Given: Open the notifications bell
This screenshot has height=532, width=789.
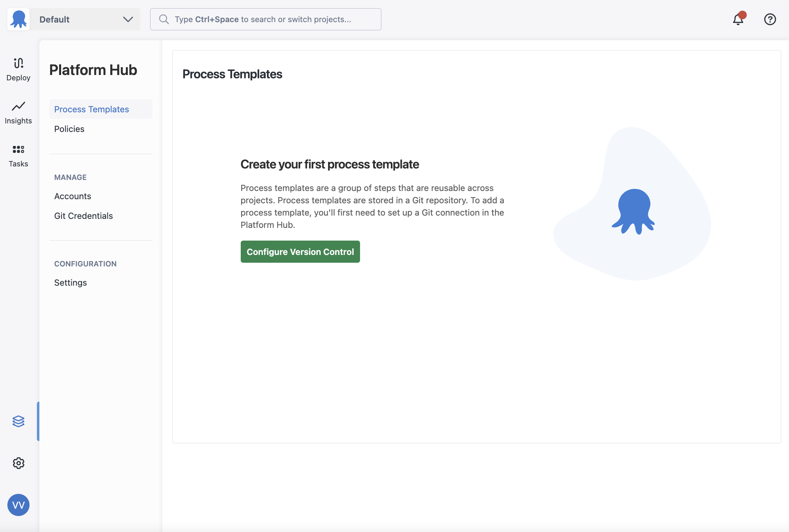Looking at the screenshot, I should (x=738, y=19).
